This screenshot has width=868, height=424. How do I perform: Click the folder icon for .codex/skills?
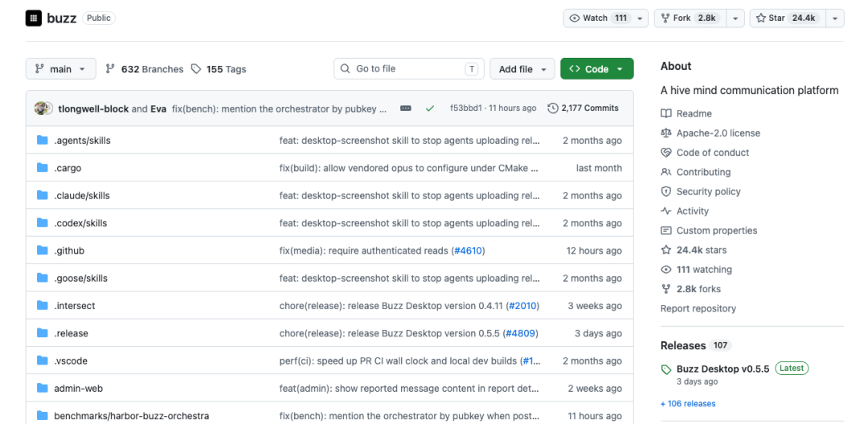pos(42,222)
